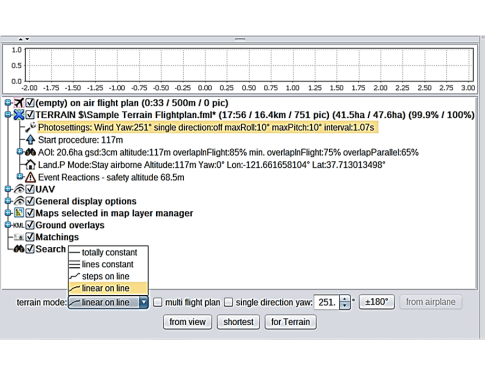This screenshot has height=375, width=485.
Task: Choose totally constant from terrain mode list
Action: (x=108, y=252)
